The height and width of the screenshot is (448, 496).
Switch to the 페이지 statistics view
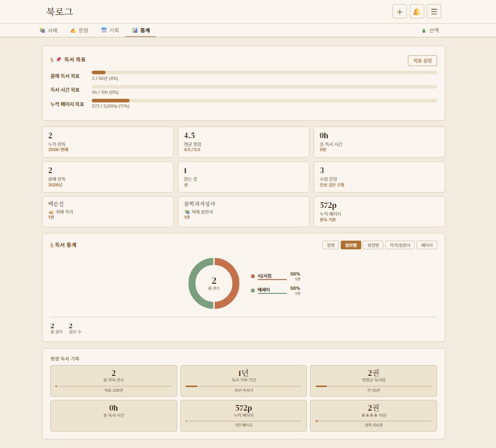click(426, 245)
